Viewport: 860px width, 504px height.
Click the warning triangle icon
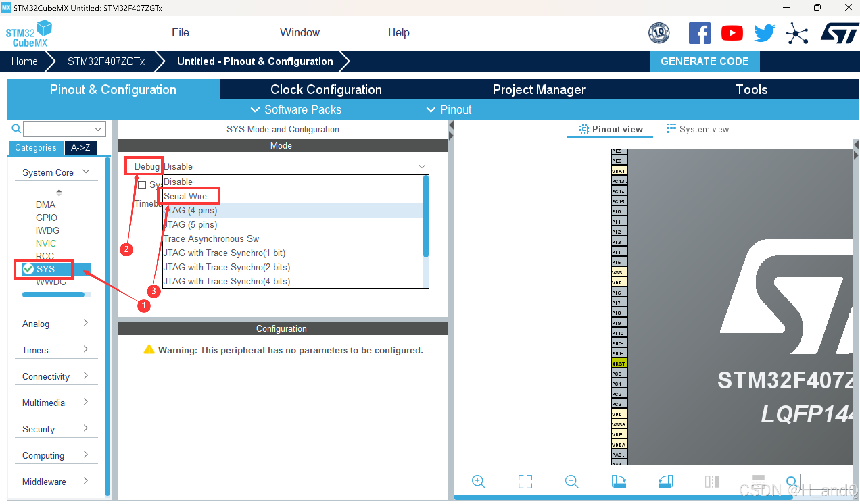click(149, 350)
